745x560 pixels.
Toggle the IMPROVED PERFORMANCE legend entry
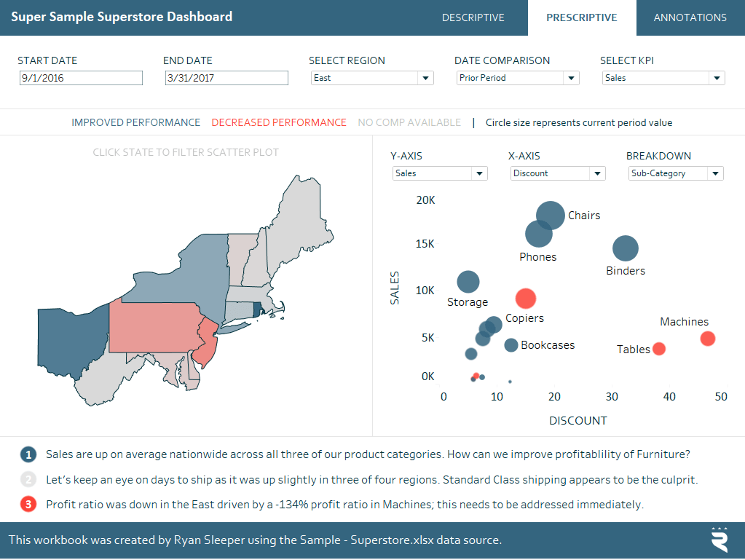tap(135, 122)
